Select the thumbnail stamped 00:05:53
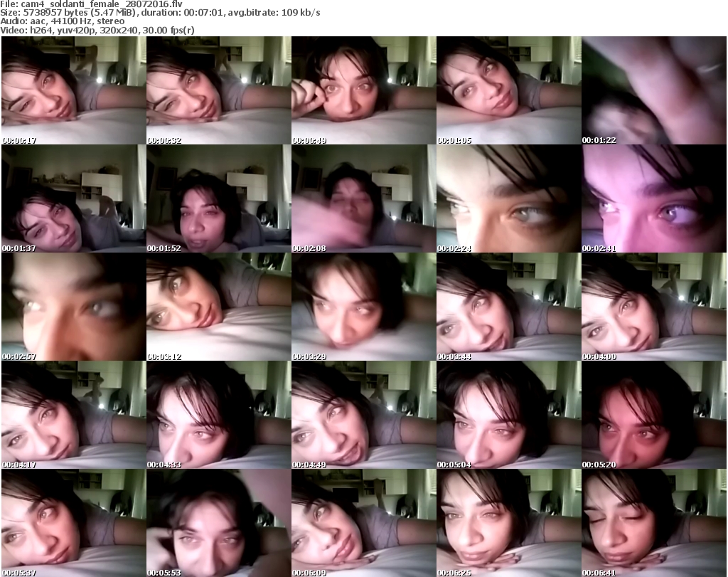The image size is (728, 577). (219, 523)
